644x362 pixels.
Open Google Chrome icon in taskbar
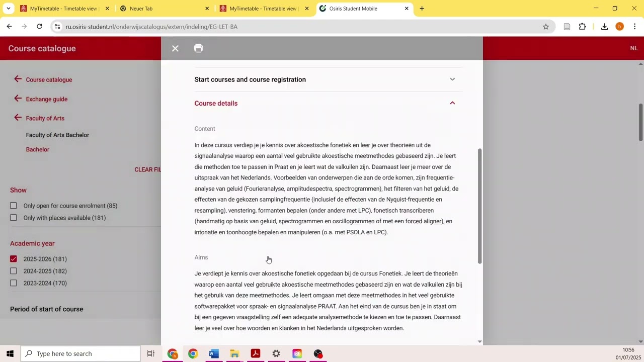point(193,353)
